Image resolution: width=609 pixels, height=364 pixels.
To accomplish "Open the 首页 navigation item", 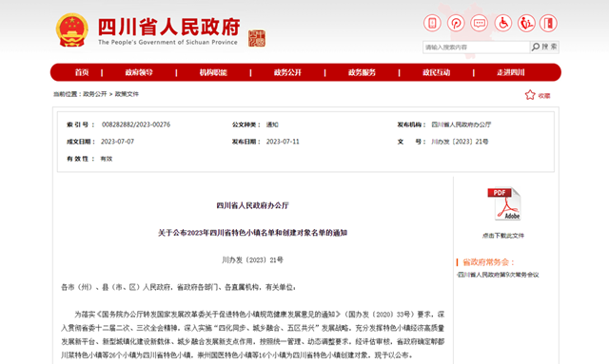I will (x=82, y=72).
